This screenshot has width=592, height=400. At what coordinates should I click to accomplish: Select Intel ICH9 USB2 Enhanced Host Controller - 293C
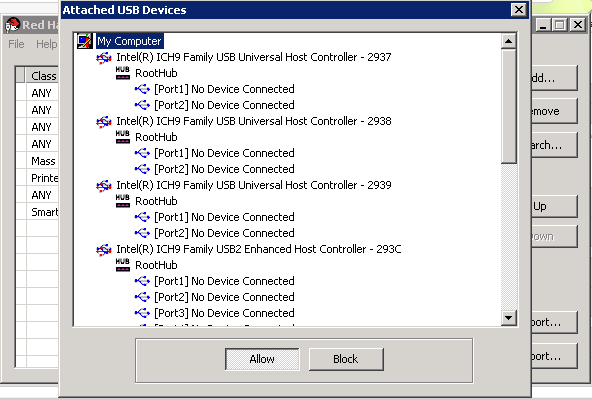tap(259, 249)
